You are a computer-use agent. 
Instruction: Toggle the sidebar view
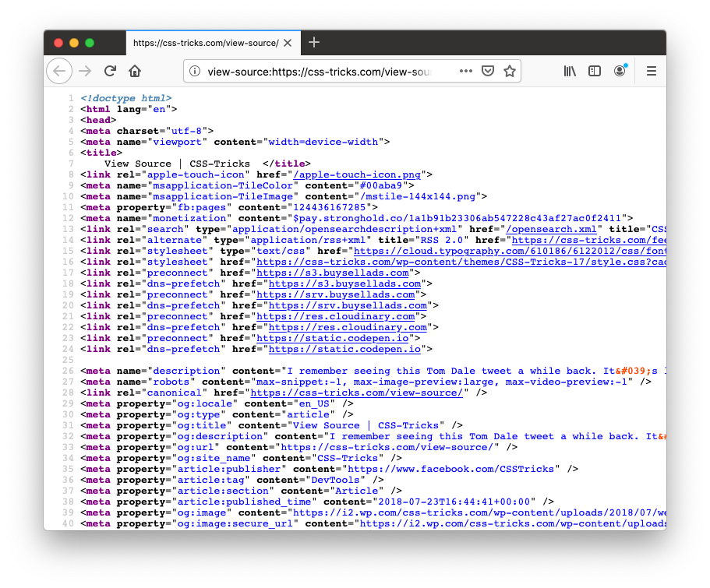coord(595,71)
